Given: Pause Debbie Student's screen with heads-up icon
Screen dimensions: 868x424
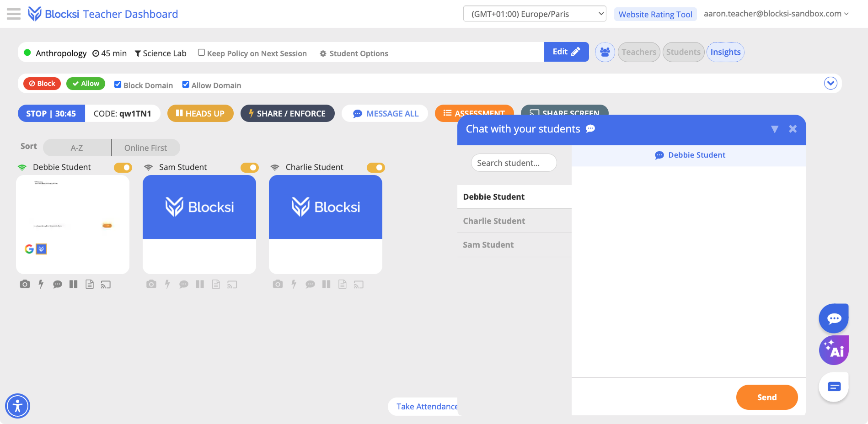Looking at the screenshot, I should (73, 284).
